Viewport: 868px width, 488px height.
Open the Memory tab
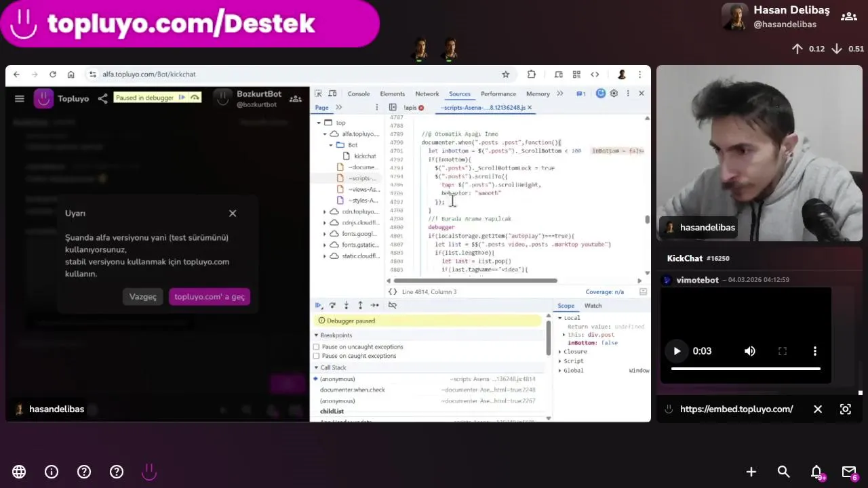[538, 94]
